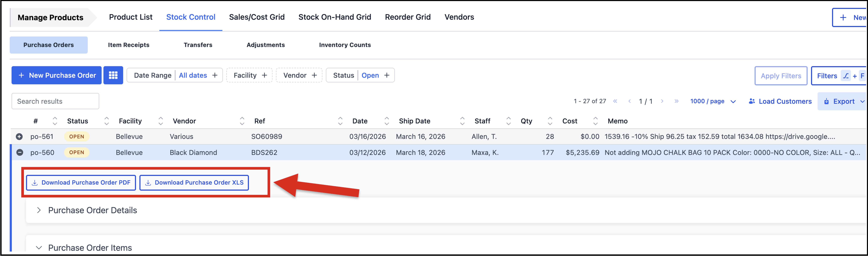This screenshot has height=256, width=868.
Task: Click the grid view icon button
Action: click(113, 75)
